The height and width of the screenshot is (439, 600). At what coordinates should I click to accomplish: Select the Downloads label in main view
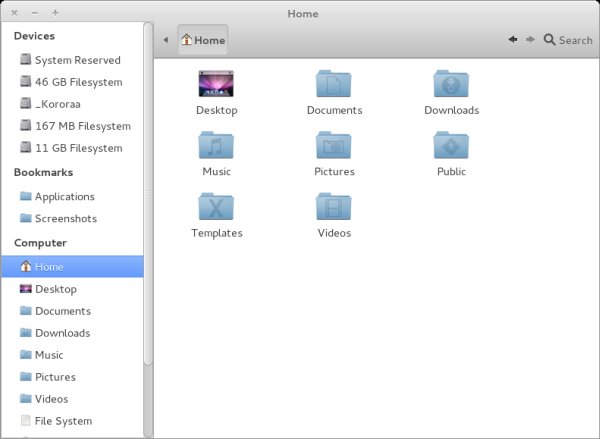452,110
